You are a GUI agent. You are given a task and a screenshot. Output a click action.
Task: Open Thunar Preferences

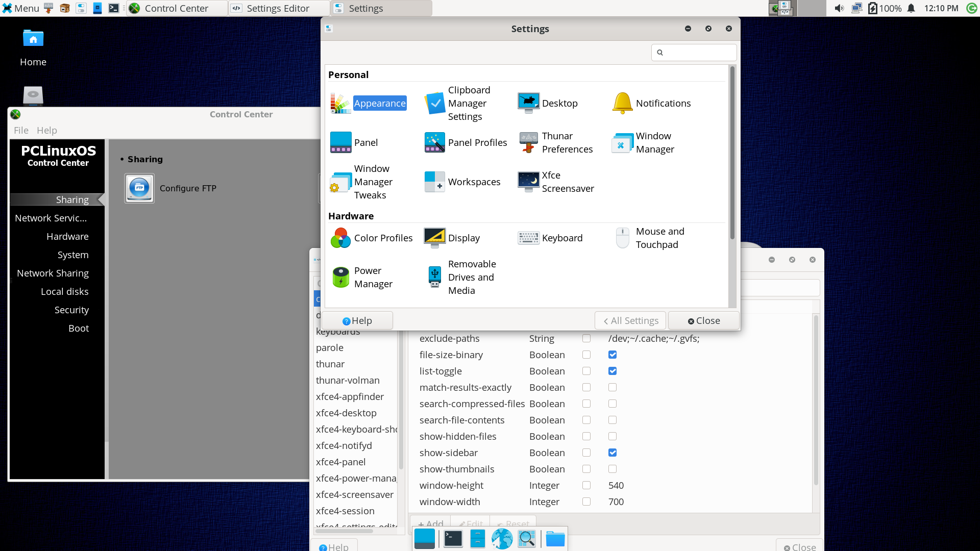(x=555, y=143)
